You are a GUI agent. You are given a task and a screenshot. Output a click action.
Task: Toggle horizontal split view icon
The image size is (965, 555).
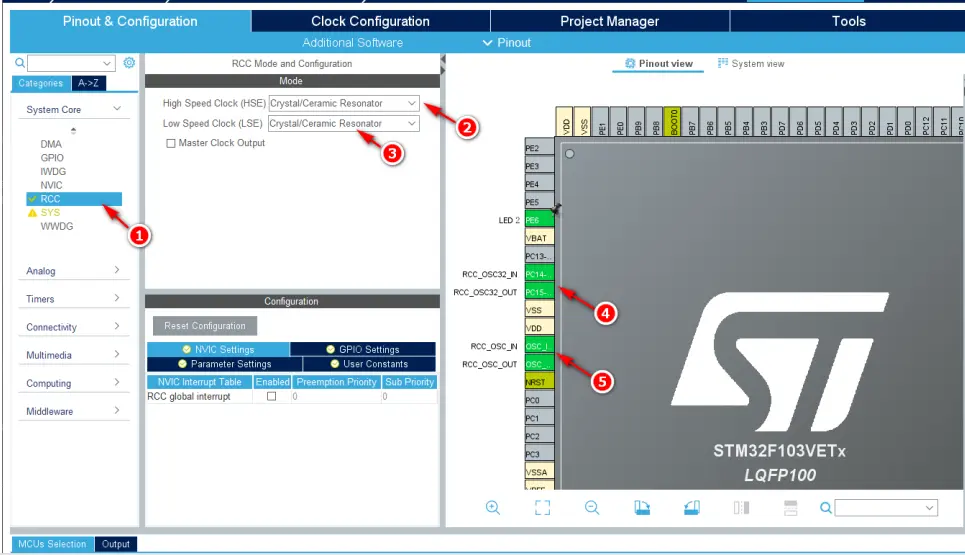pos(790,508)
